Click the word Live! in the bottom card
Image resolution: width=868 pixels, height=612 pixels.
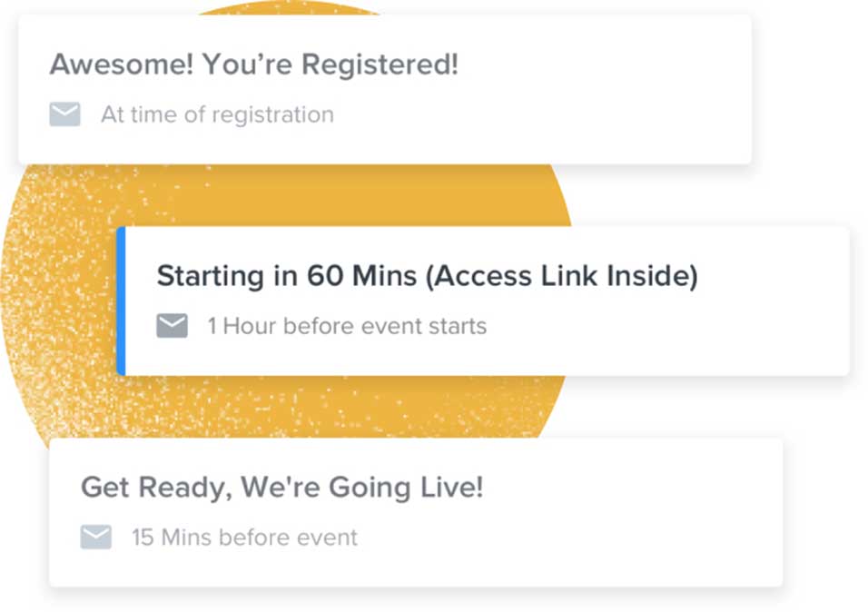pos(452,488)
